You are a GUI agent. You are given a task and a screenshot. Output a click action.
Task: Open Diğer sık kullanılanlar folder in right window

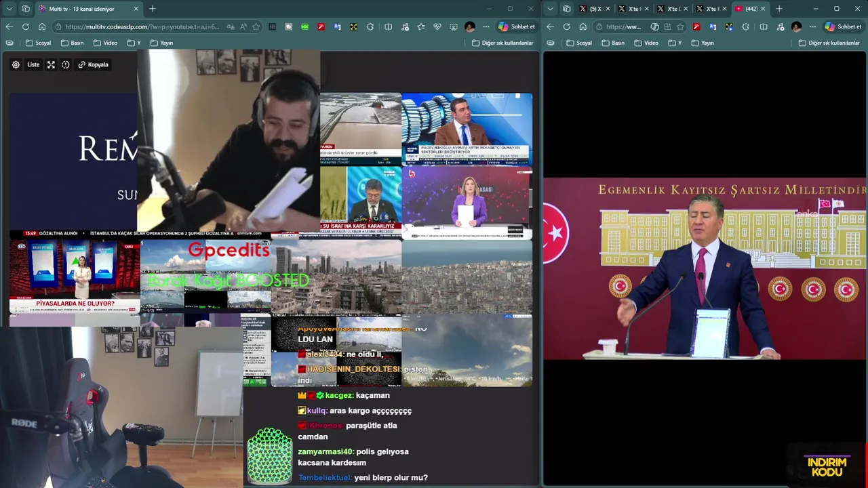[829, 43]
